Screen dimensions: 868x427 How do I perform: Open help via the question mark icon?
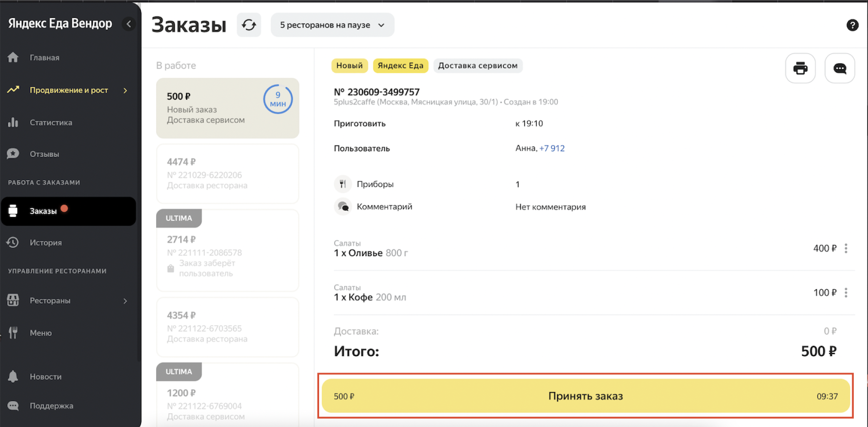point(853,25)
